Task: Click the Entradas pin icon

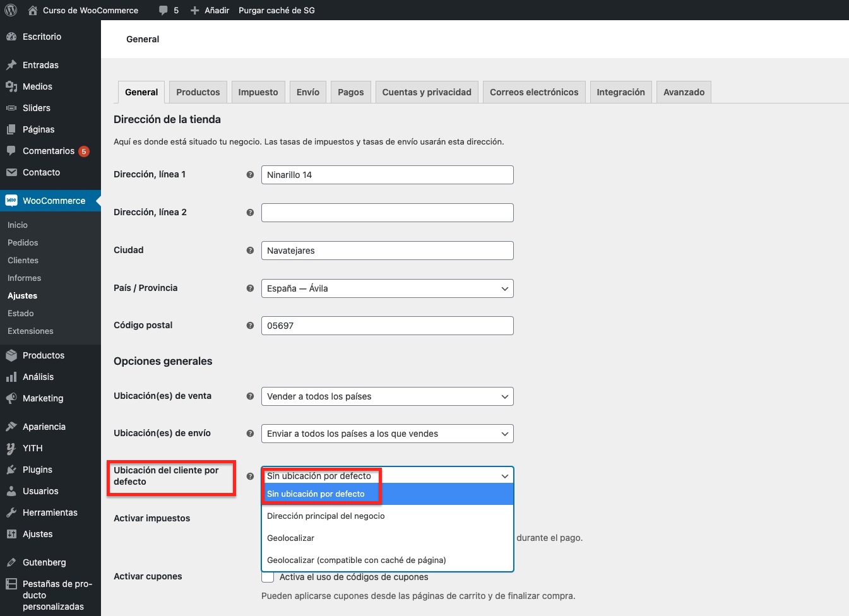Action: 11,65
